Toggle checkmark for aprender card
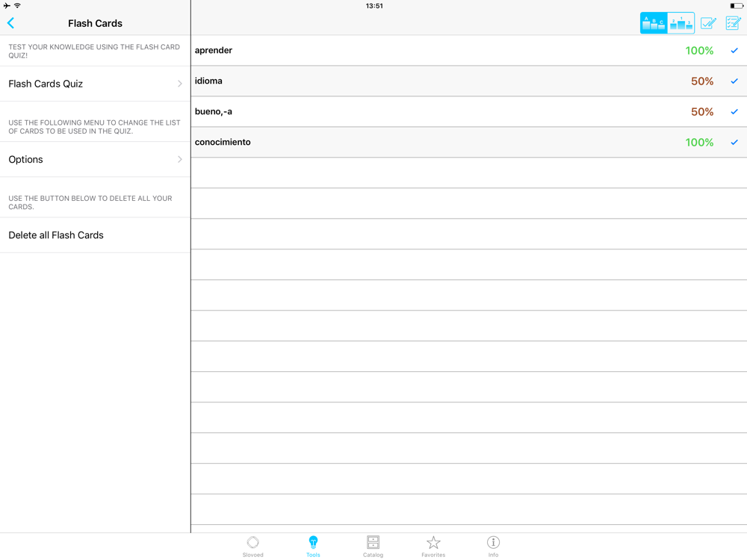The width and height of the screenshot is (747, 560). click(734, 51)
